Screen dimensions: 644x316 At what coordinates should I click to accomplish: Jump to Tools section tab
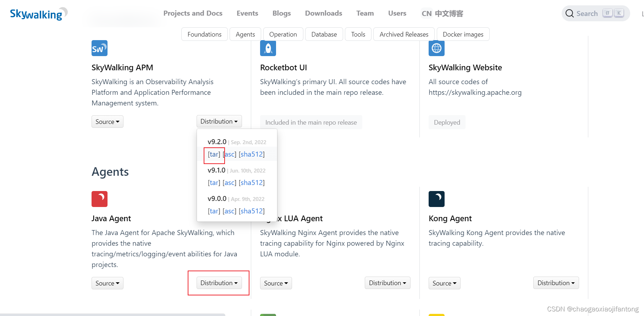(358, 34)
